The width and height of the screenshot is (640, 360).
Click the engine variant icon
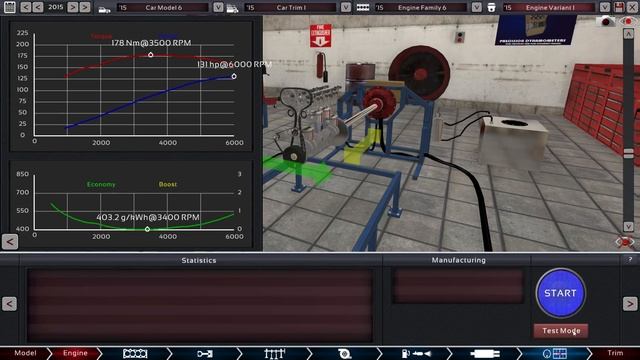point(491,7)
